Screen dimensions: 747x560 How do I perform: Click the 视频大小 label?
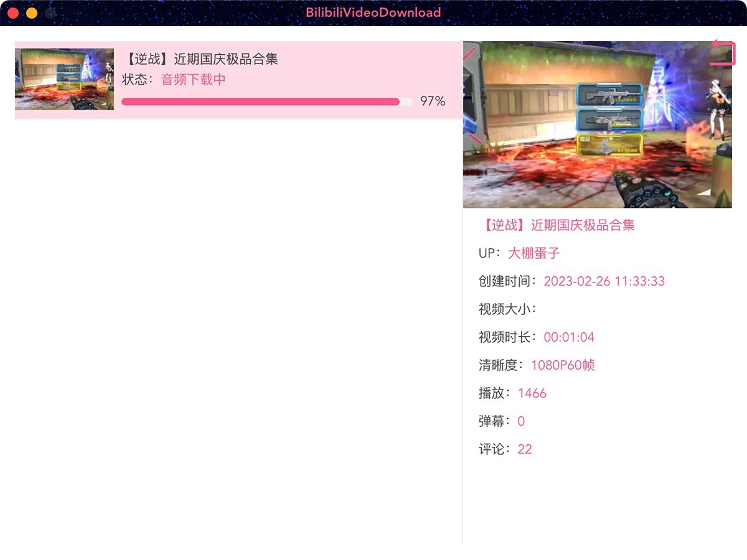(507, 309)
